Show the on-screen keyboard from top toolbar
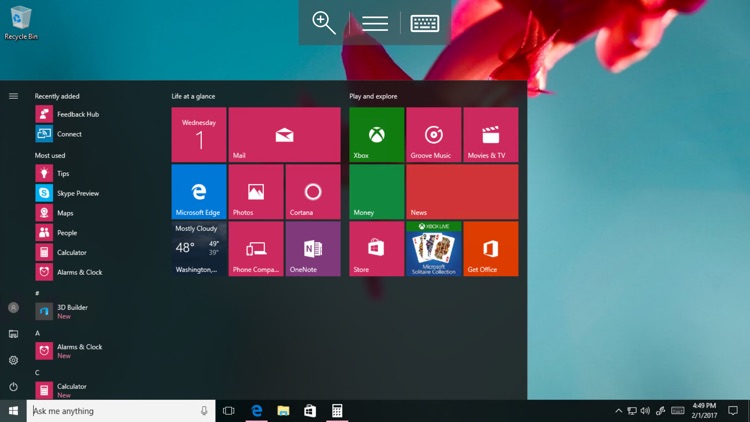Viewport: 750px width, 422px height. (425, 23)
